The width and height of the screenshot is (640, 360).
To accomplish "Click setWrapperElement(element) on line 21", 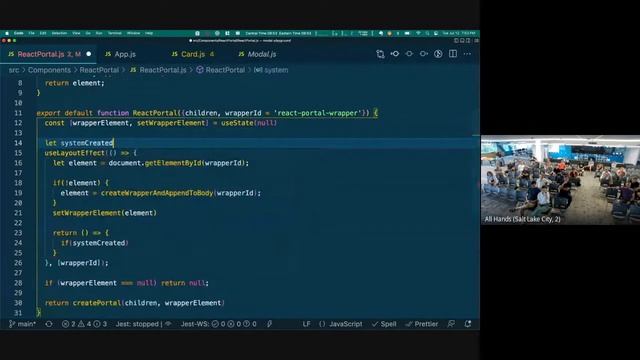I will coord(104,213).
